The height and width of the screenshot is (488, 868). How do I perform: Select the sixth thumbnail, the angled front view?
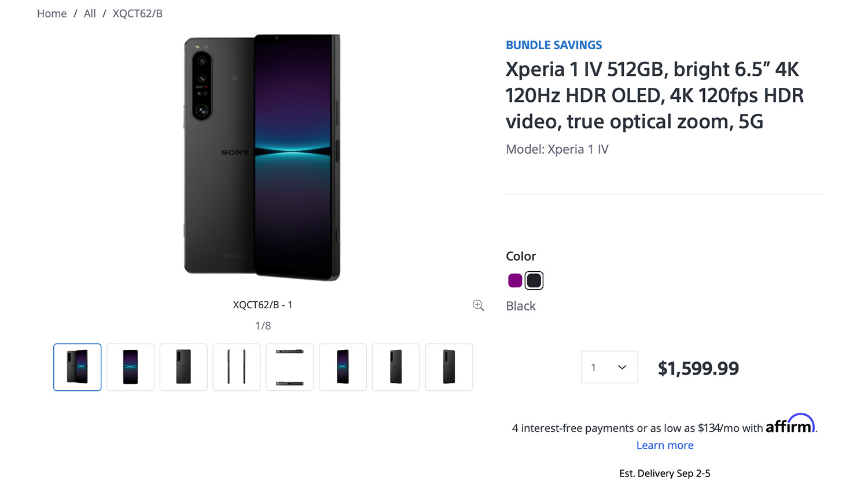[343, 367]
